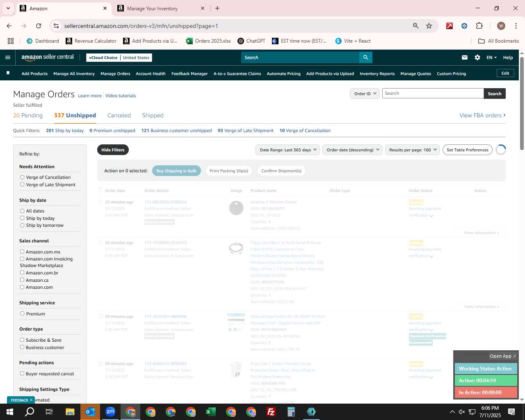Screen dimensions: 525x420
Task: Switch to Manage Your Inventory browser tab
Action: click(161, 8)
